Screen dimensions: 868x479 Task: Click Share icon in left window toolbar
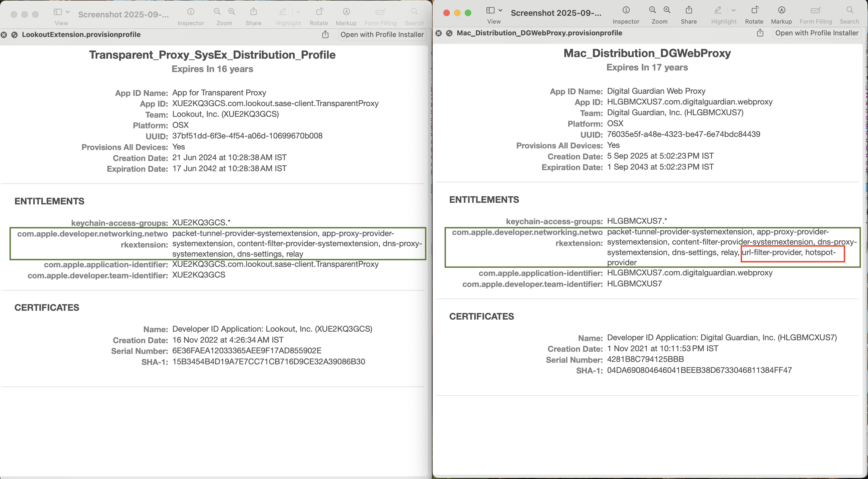253,12
